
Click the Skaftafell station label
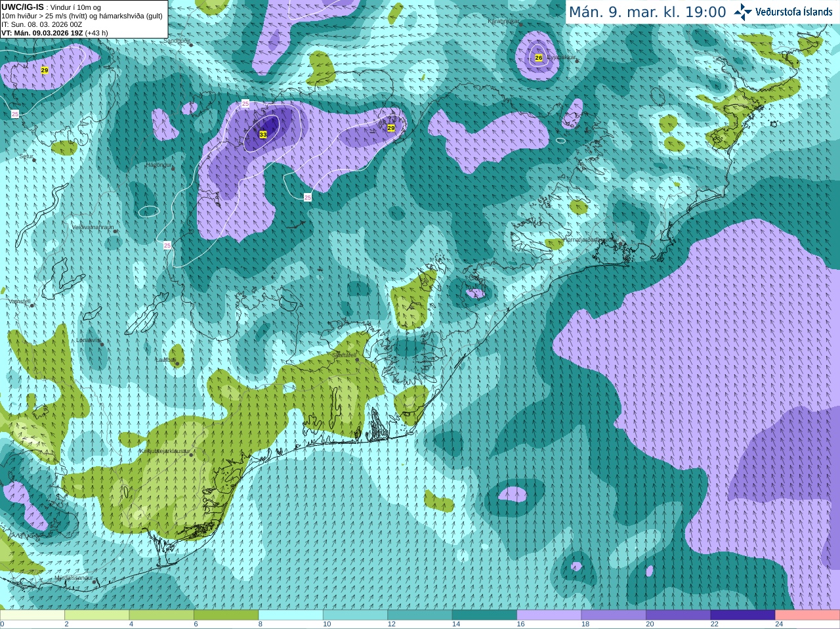pos(344,355)
